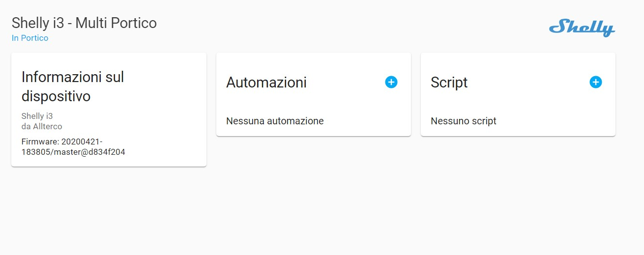Click the word Allterco in the device card
Screen dimensions: 644x255
tap(47, 126)
